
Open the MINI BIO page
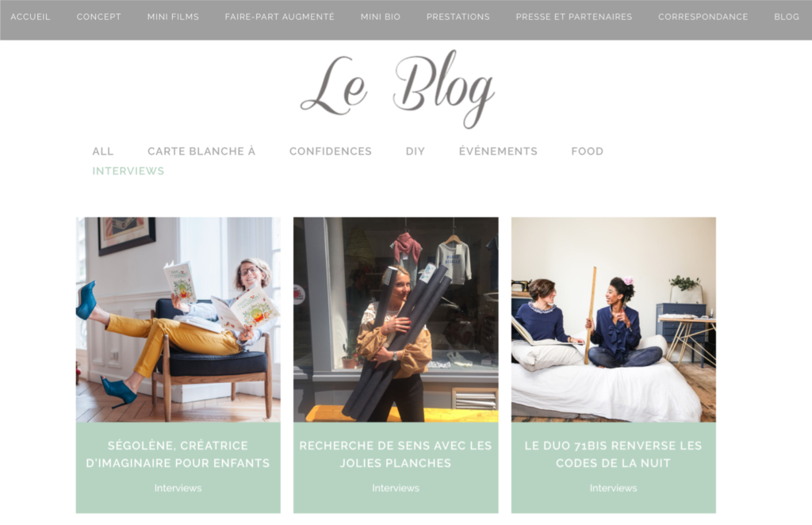click(381, 17)
